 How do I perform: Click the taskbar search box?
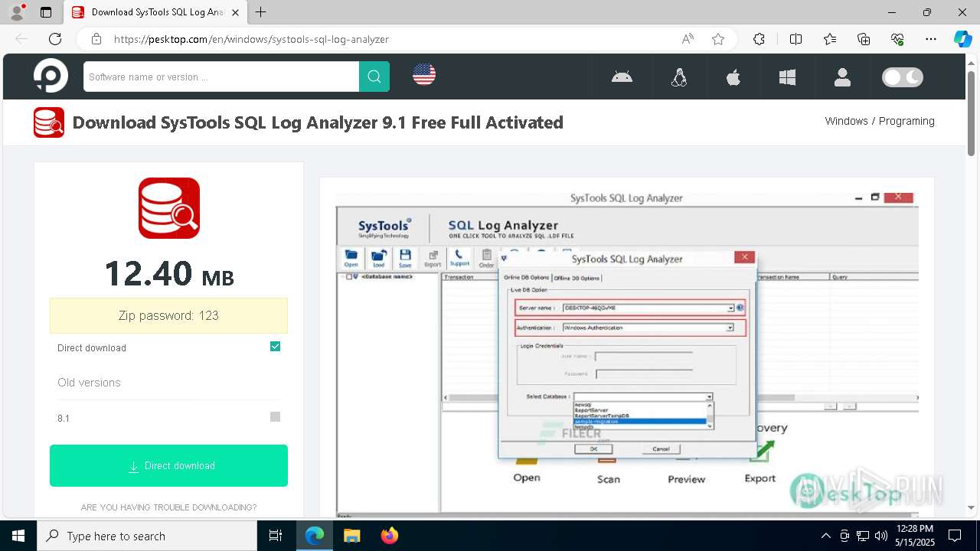[147, 536]
